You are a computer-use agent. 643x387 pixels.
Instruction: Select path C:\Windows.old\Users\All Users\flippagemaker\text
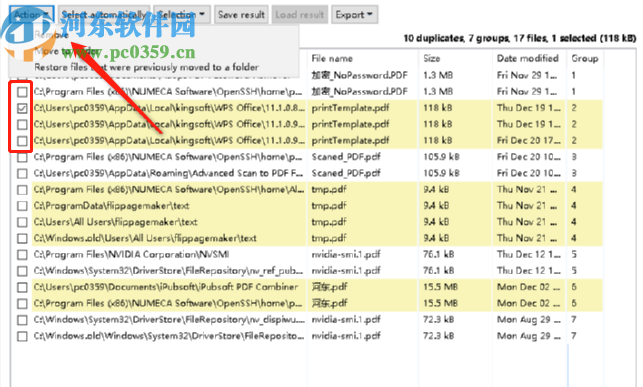point(145,238)
